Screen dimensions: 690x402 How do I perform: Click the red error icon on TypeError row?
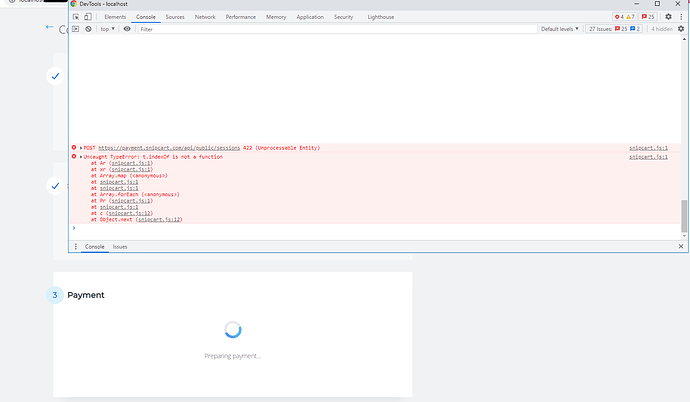point(74,156)
